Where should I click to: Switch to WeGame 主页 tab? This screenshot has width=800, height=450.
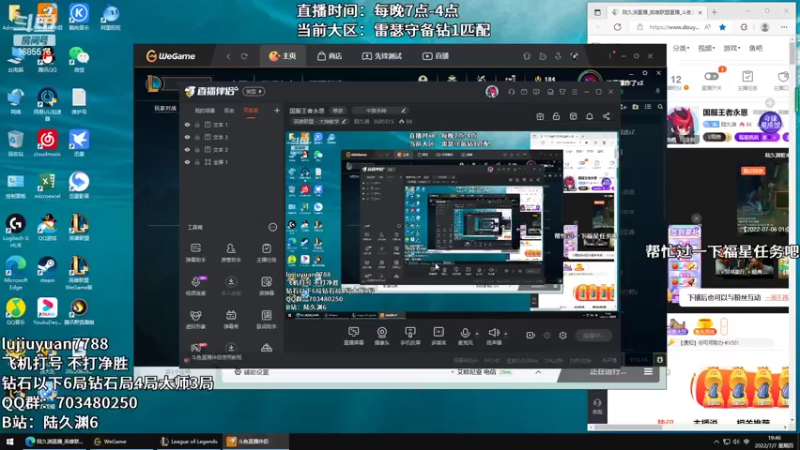pos(283,56)
